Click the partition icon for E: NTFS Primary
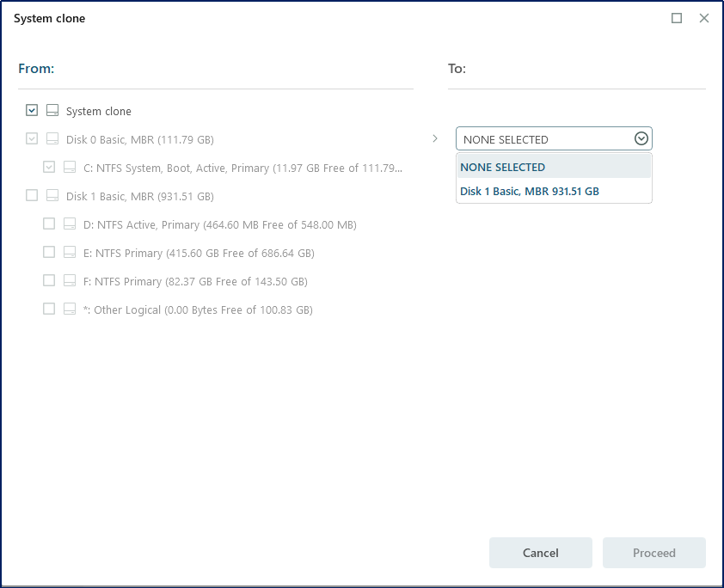This screenshot has height=588, width=724. (x=70, y=252)
